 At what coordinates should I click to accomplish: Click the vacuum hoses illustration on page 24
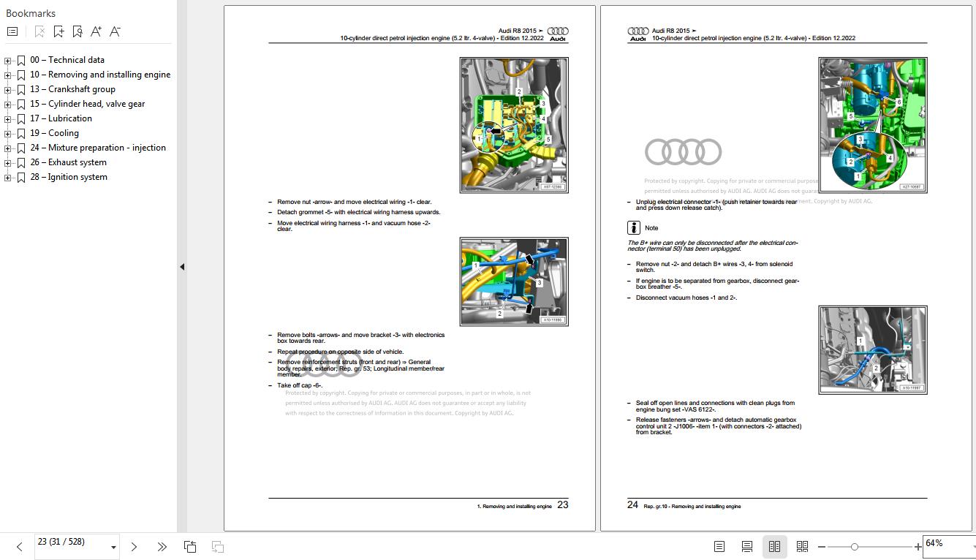873,349
